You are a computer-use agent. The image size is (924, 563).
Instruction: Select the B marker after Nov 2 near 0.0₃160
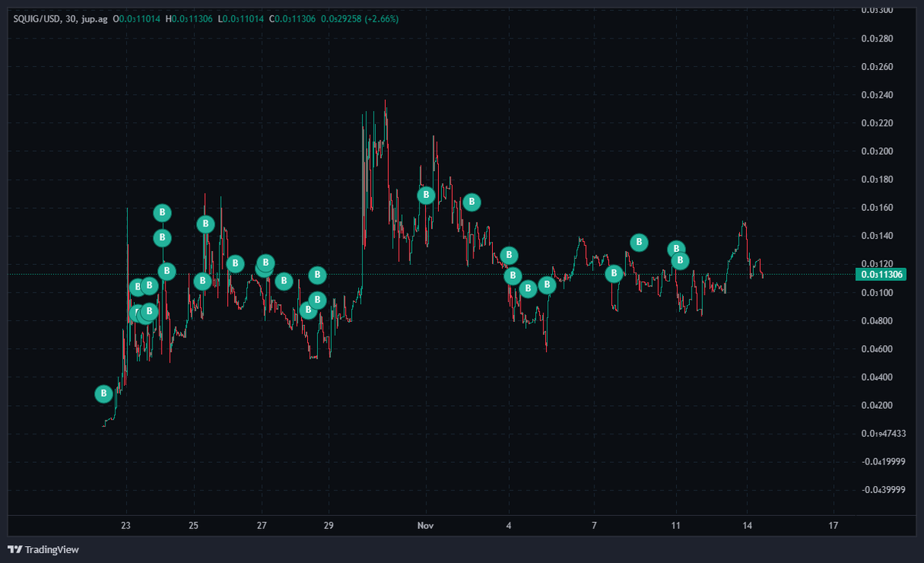click(472, 202)
